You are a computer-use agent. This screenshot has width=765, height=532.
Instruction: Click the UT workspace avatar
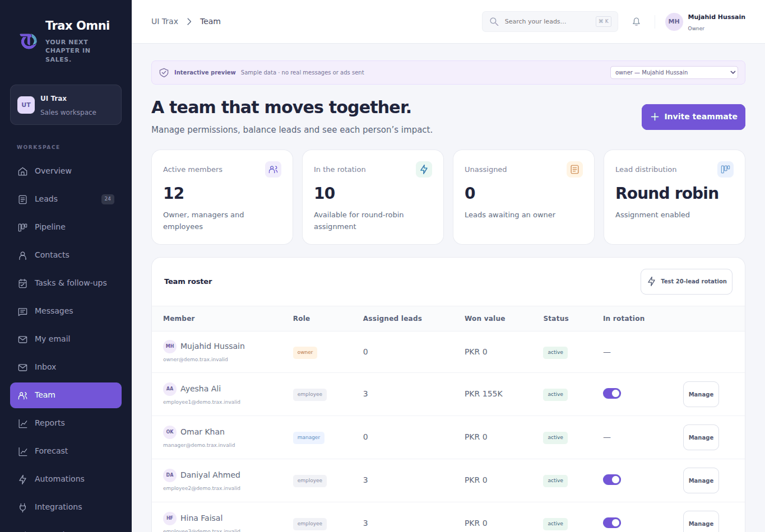coord(26,105)
